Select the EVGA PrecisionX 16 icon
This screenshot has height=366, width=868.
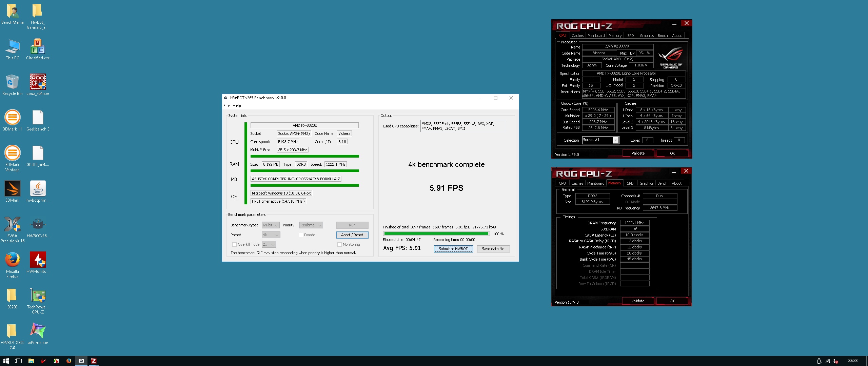click(13, 230)
